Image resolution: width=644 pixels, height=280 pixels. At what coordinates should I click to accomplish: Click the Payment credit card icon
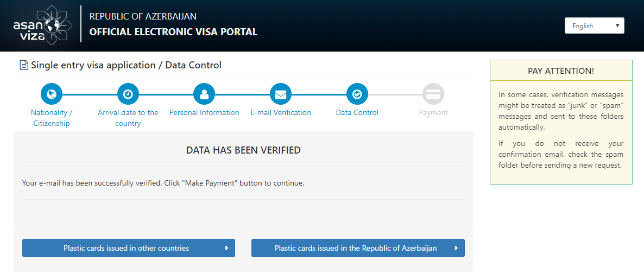coord(433,94)
